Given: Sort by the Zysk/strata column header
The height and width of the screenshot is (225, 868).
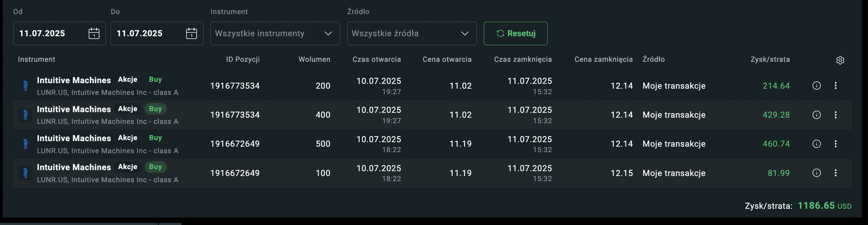Looking at the screenshot, I should [x=770, y=59].
